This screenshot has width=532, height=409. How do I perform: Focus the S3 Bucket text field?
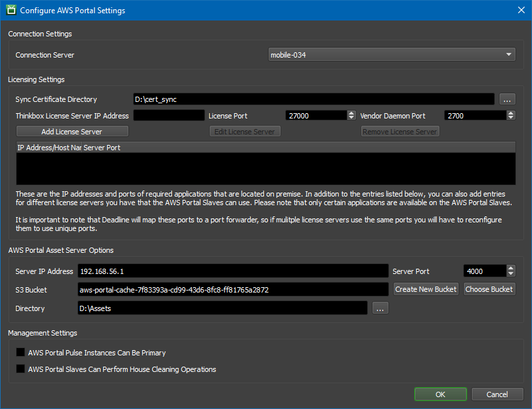[232, 290]
